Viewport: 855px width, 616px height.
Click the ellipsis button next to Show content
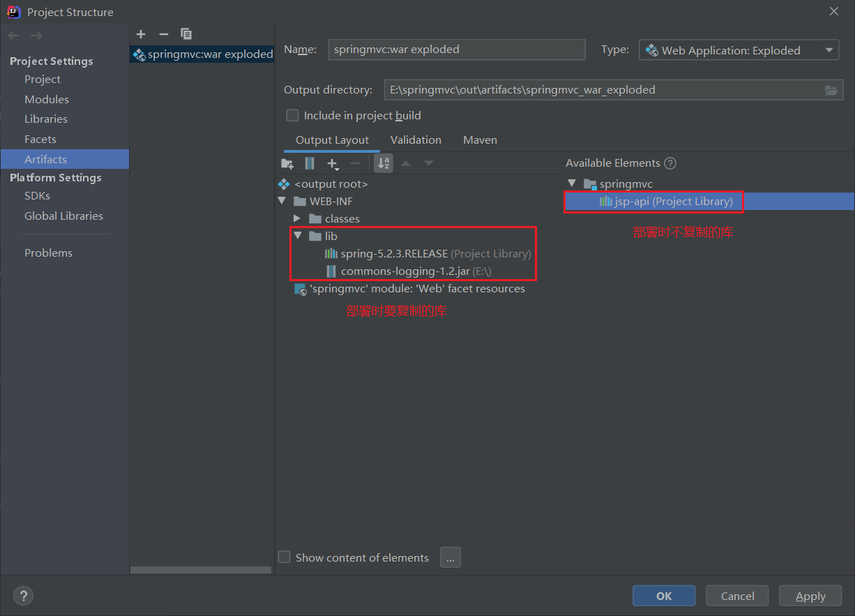[451, 557]
